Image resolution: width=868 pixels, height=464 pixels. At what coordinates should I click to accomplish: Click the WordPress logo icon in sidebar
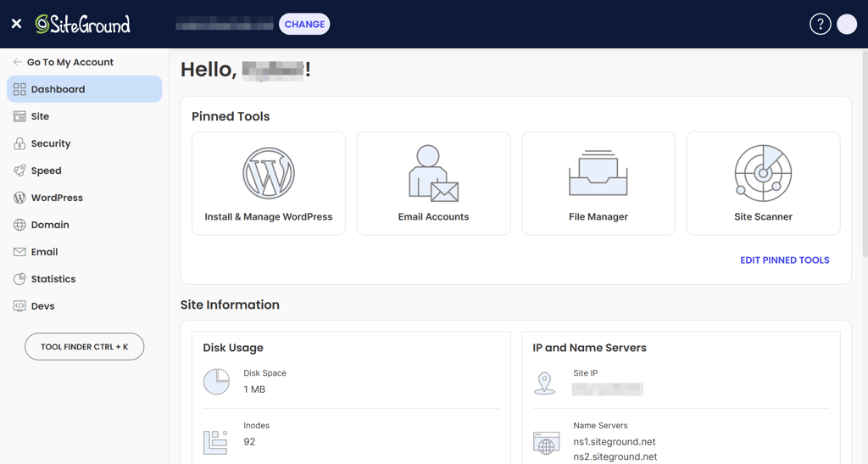click(19, 198)
